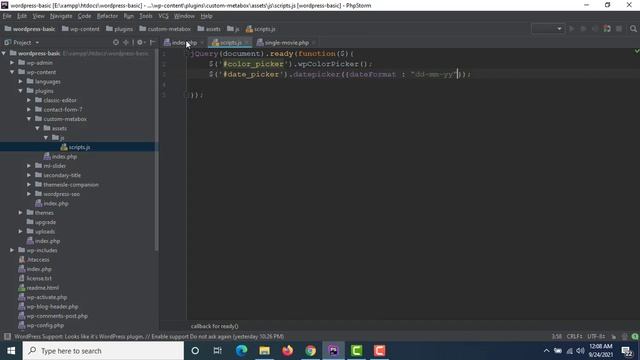Open the VCS menu
Screen dimensions: 640x360
163,16
